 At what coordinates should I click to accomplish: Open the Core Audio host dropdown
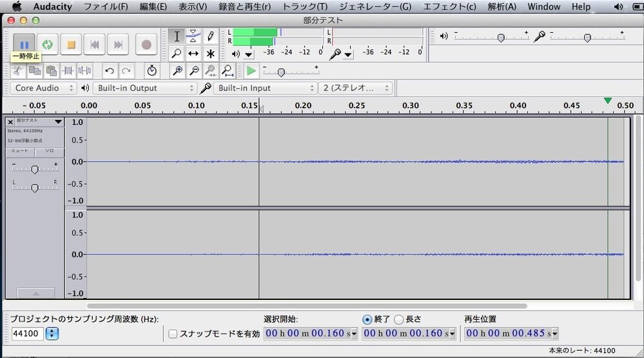point(43,88)
